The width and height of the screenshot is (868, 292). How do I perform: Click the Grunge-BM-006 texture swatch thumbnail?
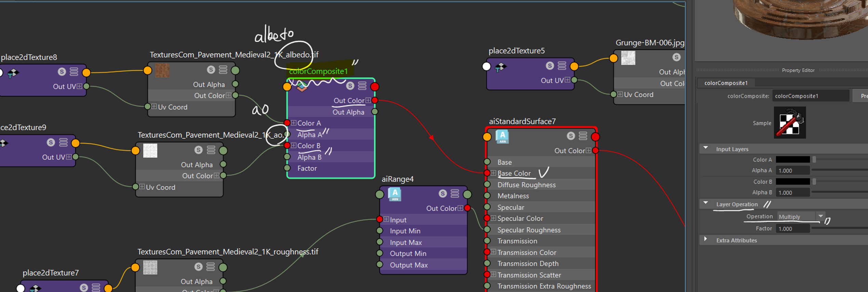click(x=628, y=58)
